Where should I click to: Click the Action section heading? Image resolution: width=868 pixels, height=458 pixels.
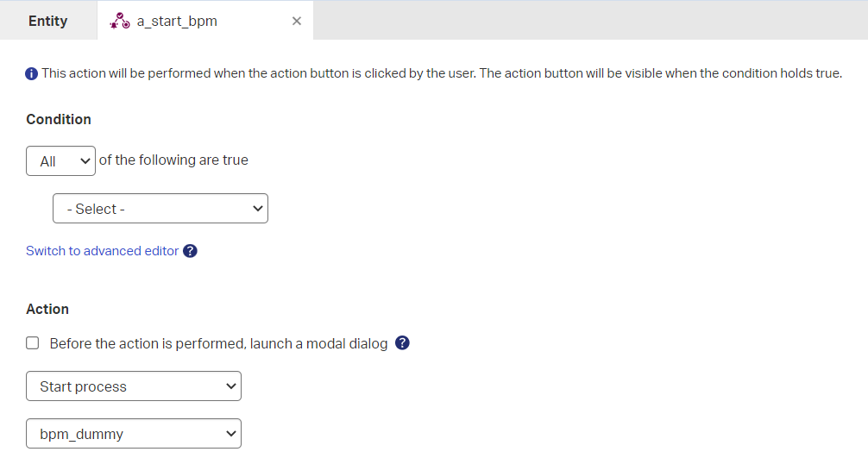click(x=47, y=309)
